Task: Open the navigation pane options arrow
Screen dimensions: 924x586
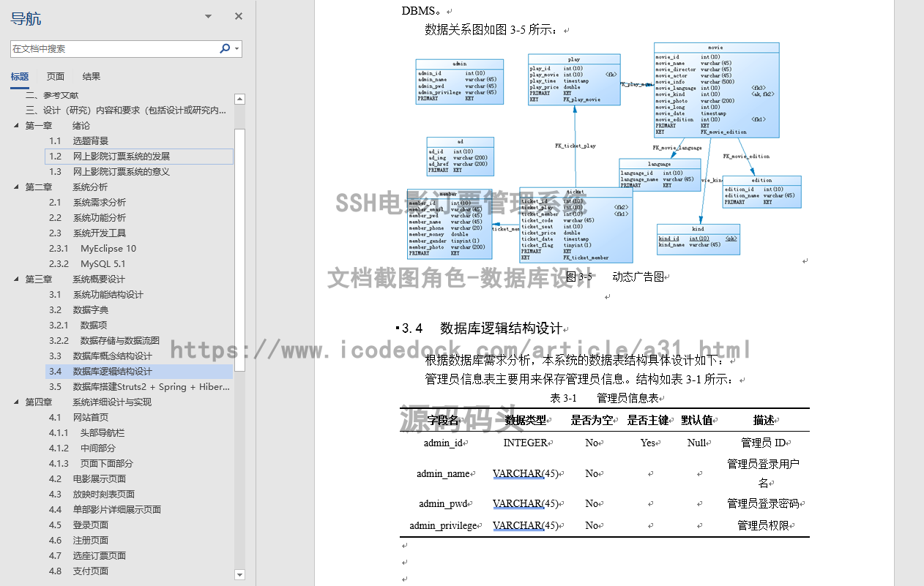Action: coord(207,15)
